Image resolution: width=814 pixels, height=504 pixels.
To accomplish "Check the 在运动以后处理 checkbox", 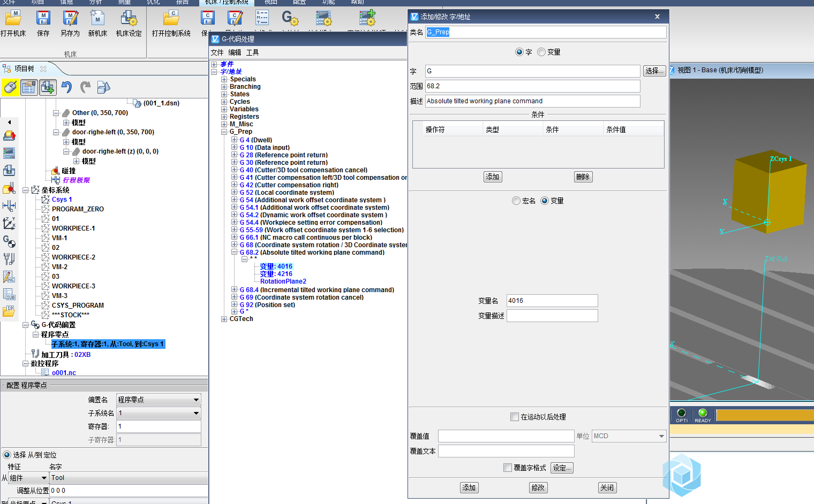I will 515,417.
